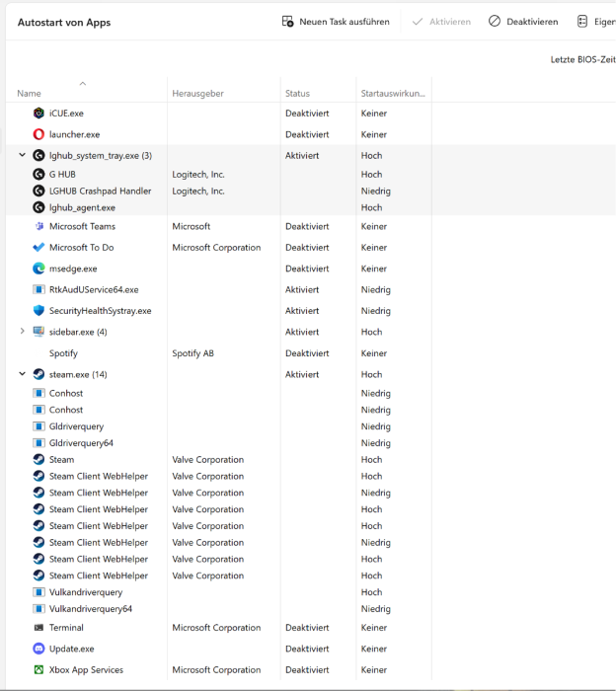
Task: Click the RtkAudUService64.exe icon
Action: [38, 289]
